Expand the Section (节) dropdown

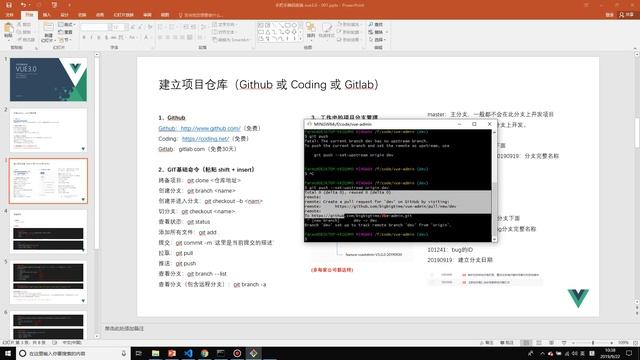click(x=64, y=40)
